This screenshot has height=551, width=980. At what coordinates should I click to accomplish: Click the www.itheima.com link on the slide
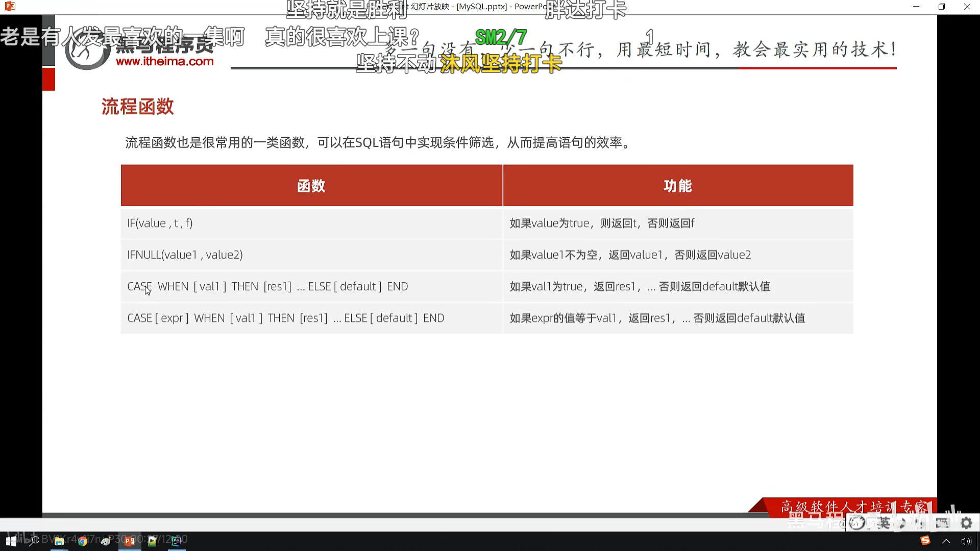[165, 62]
